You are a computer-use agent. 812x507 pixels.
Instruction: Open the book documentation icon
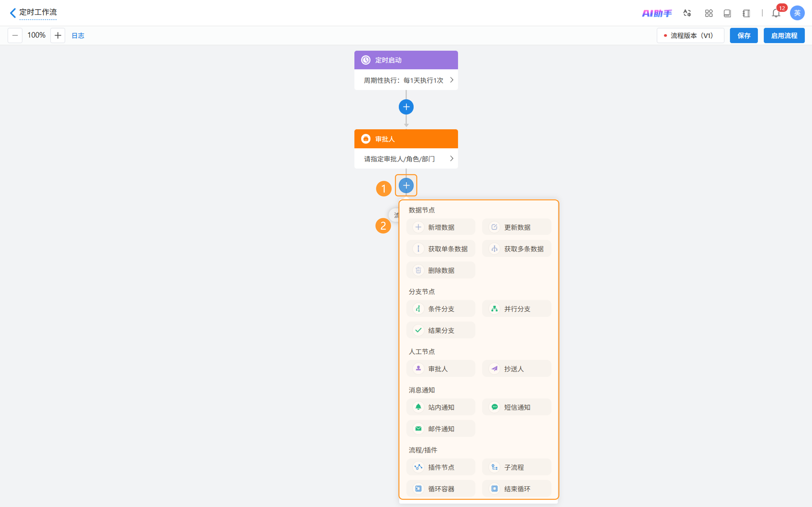point(727,13)
